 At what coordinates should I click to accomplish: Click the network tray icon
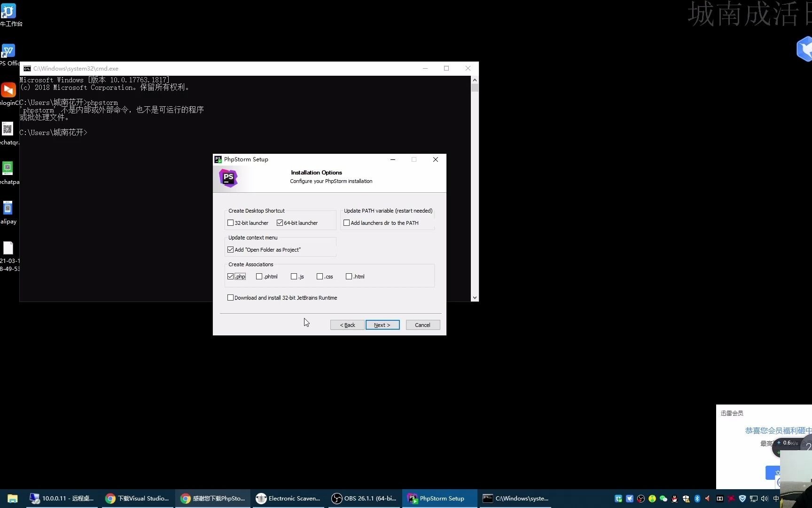pyautogui.click(x=754, y=499)
